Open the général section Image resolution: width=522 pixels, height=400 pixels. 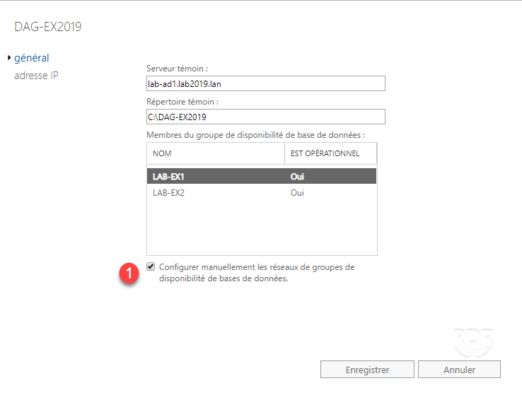point(31,58)
